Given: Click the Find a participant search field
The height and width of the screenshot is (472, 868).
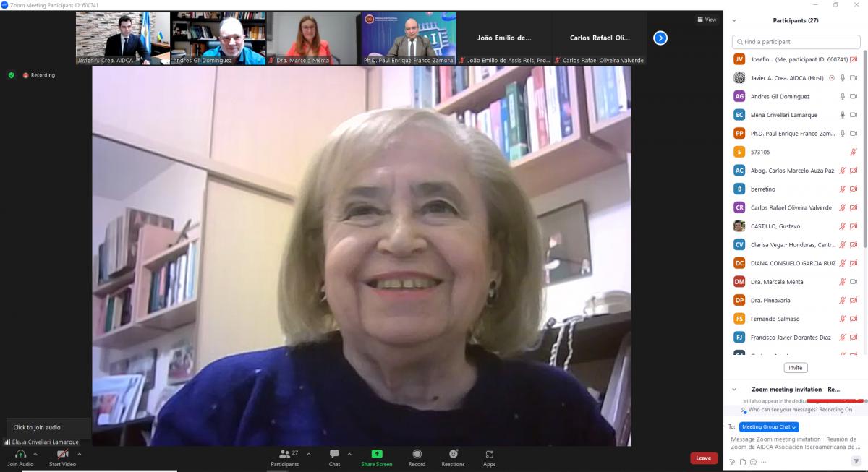Looking at the screenshot, I should [796, 42].
